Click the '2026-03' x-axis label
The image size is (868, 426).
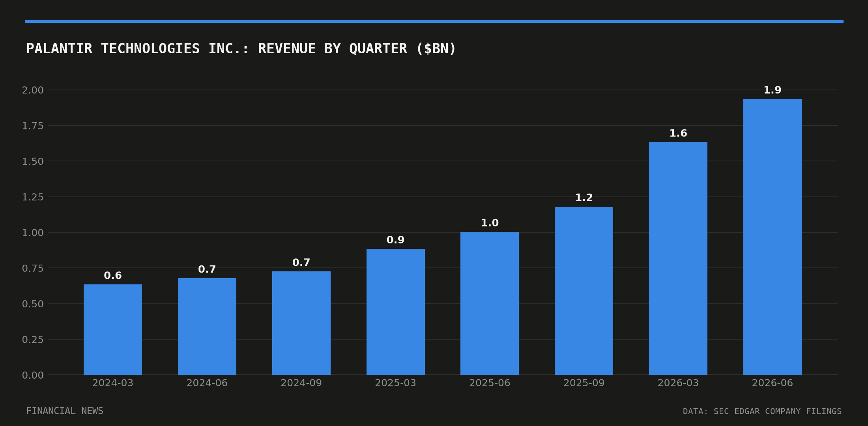(x=678, y=383)
